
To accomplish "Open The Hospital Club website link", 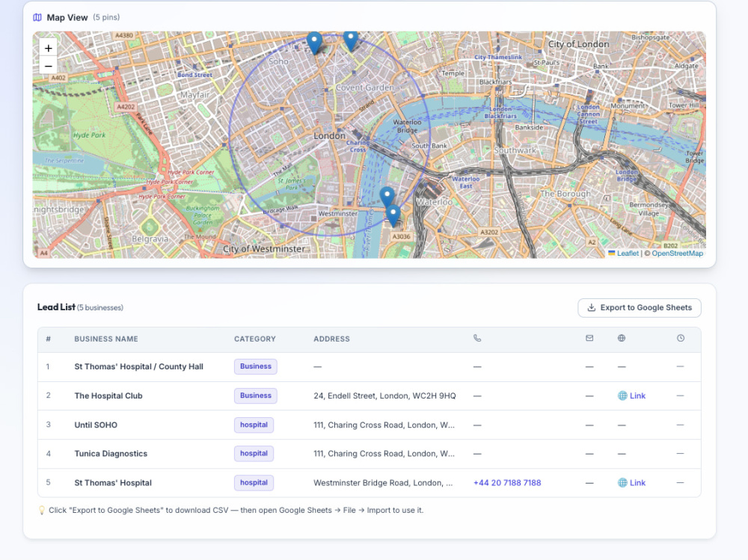I will pos(631,396).
